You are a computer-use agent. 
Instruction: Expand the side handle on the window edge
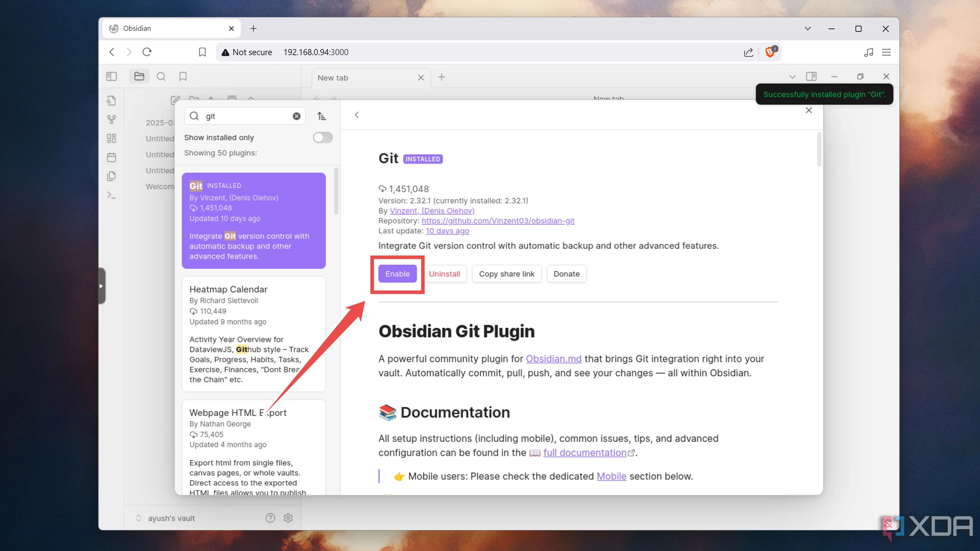[x=102, y=286]
